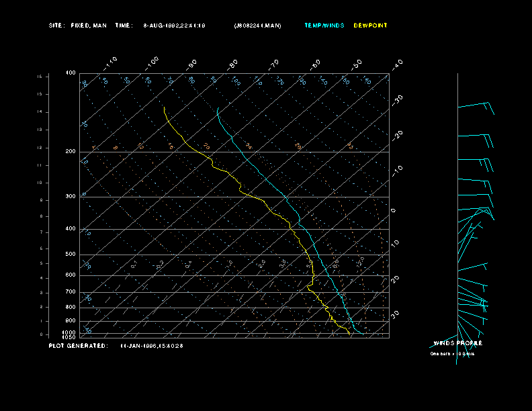Image resolution: width=532 pixels, height=411 pixels.
Task: Click the 8-AUG-1992 observation time text
Action: click(x=174, y=26)
